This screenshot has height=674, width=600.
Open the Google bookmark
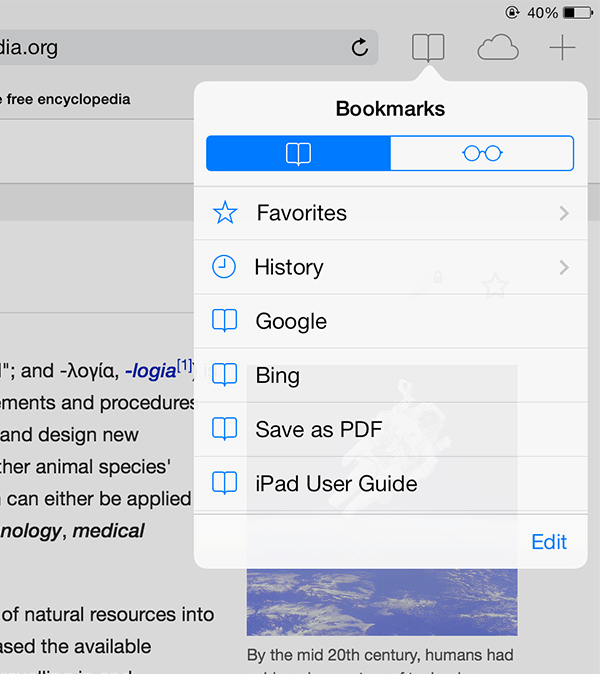[x=390, y=322]
